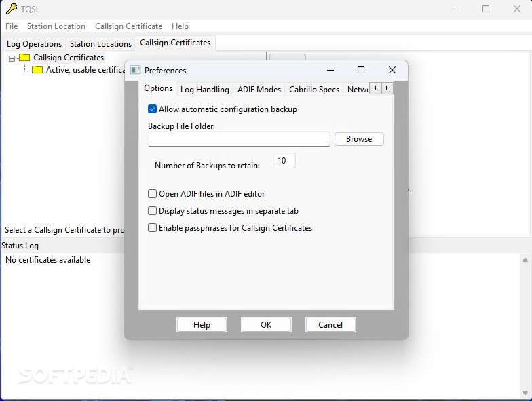Image resolution: width=532 pixels, height=401 pixels.
Task: Open the File menu
Action: pos(12,26)
